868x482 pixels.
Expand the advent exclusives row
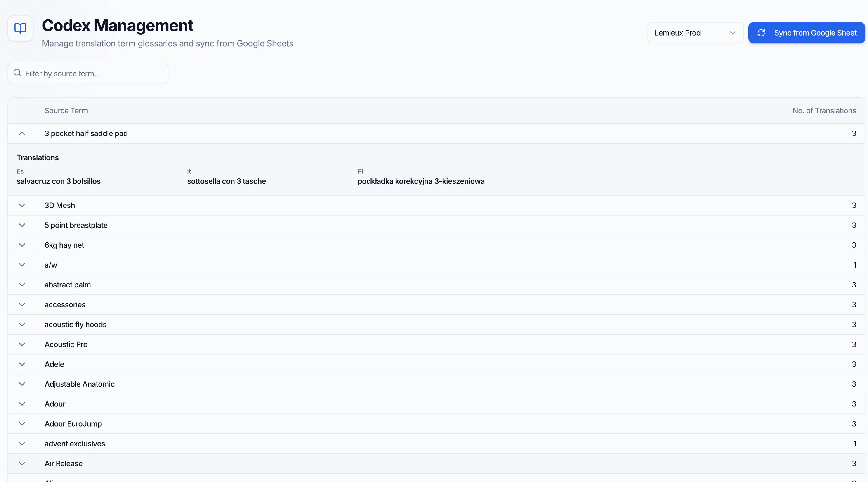[x=22, y=444]
